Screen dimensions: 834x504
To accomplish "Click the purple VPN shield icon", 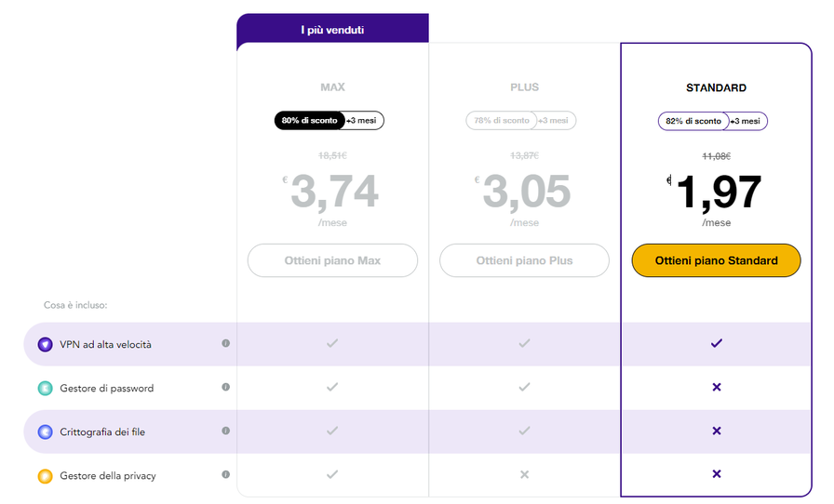I will click(46, 344).
